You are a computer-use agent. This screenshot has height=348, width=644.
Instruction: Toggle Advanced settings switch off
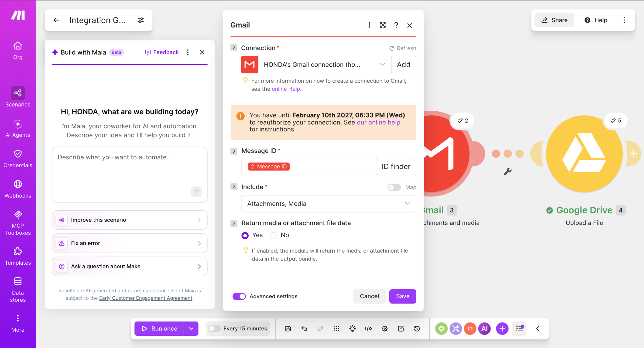tap(239, 296)
